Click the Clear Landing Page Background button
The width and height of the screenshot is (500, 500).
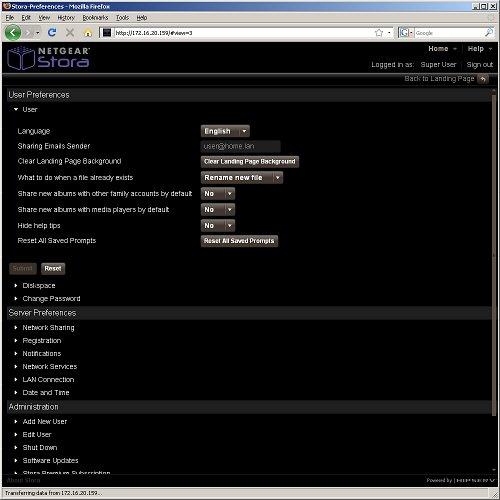point(250,161)
